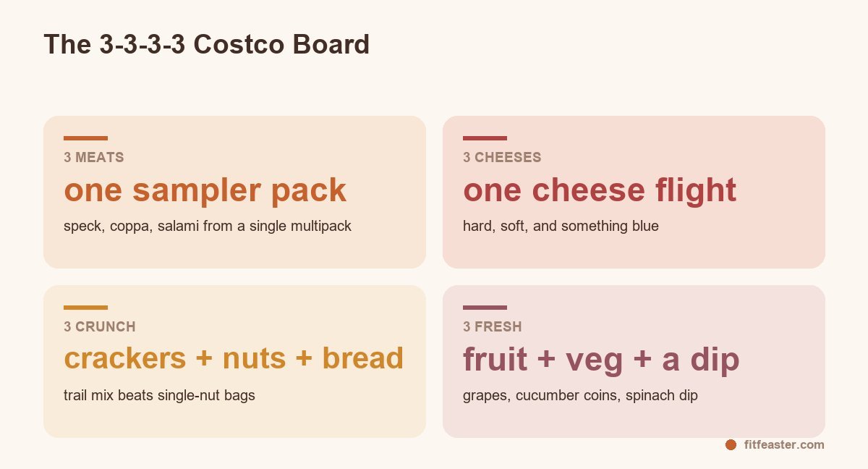Click grapes, cucumber coins, spinach dip text

(580, 395)
